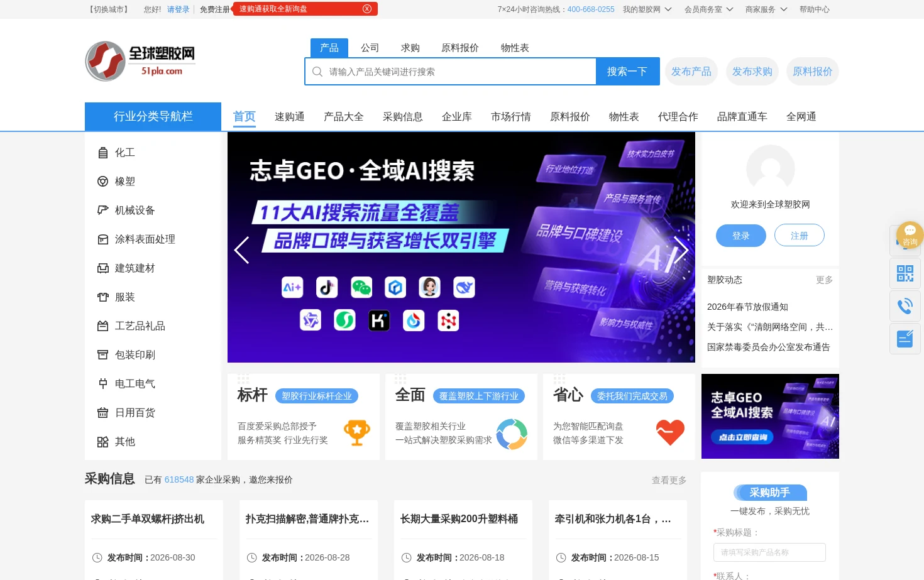Image resolution: width=924 pixels, height=580 pixels.
Task: Click the 包装印刷 category icon
Action: 103,355
